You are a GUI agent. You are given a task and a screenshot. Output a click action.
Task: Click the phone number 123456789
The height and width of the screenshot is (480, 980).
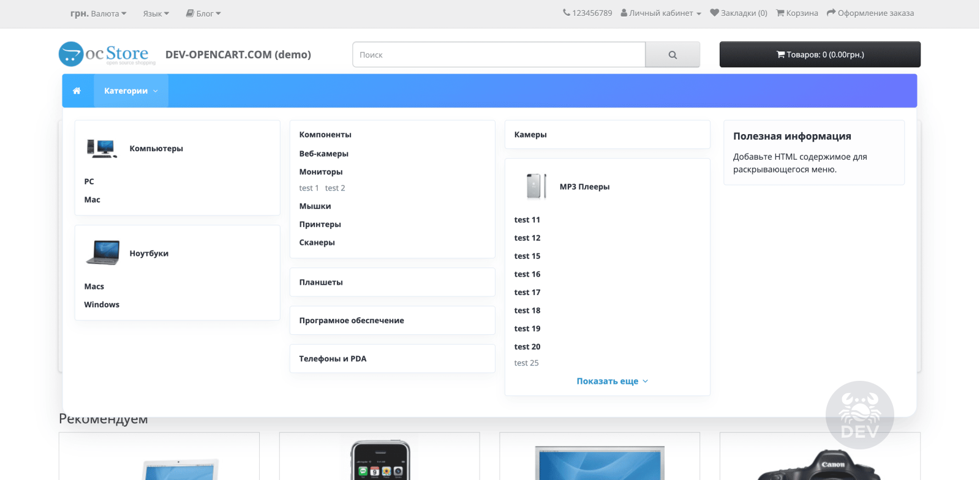587,13
